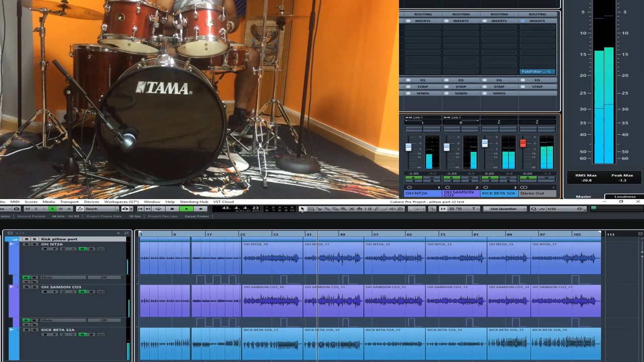Toggle Snap on/off button
The height and width of the screenshot is (362, 644).
click(x=442, y=209)
